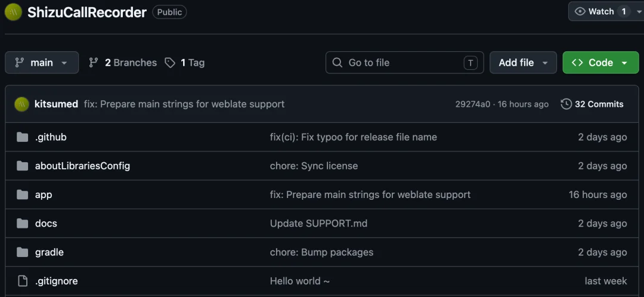Open the docs folder
This screenshot has height=297, width=644.
click(46, 224)
